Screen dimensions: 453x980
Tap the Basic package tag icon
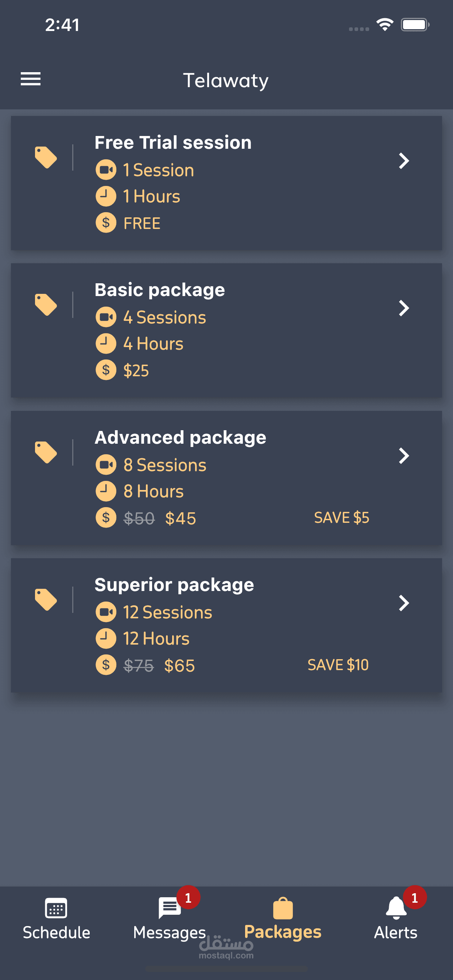point(46,304)
